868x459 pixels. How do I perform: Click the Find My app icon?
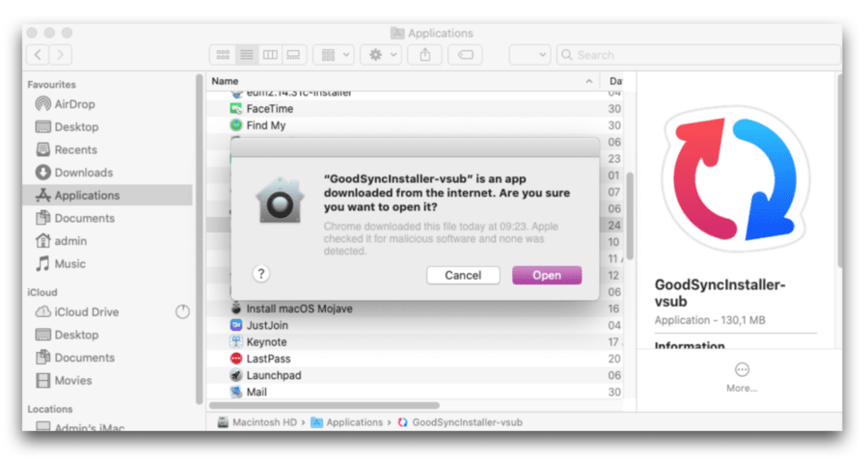click(236, 125)
